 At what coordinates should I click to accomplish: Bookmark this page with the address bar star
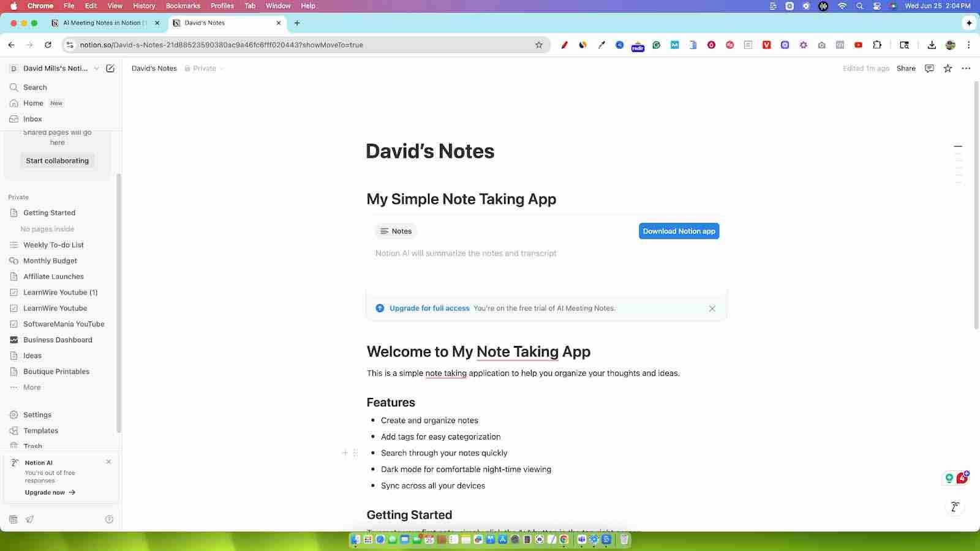[539, 45]
